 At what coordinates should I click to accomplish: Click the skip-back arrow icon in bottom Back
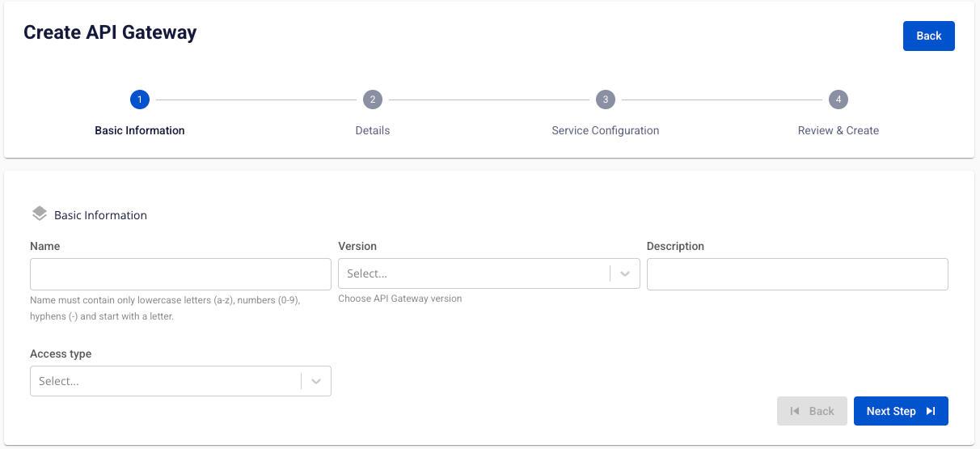click(795, 411)
